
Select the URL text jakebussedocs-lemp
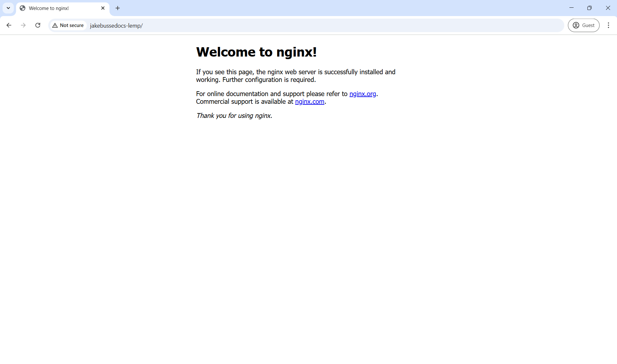coord(116,26)
